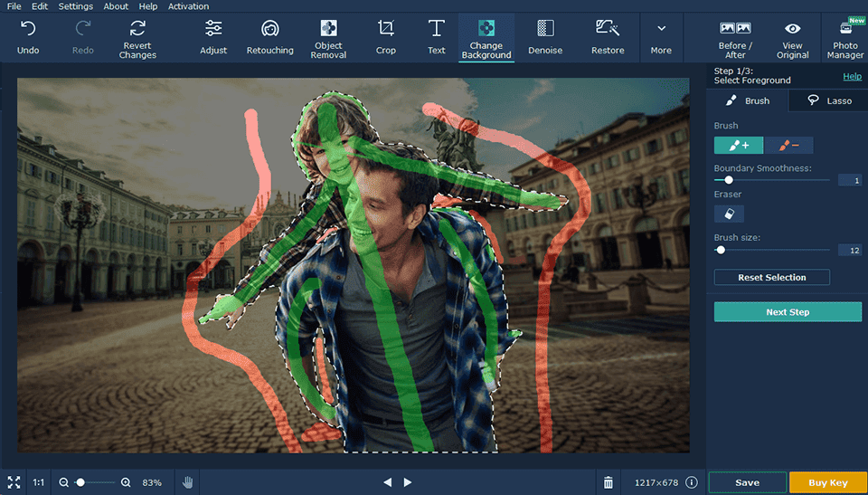868x495 pixels.
Task: Click the Brush size value field
Action: pos(850,250)
